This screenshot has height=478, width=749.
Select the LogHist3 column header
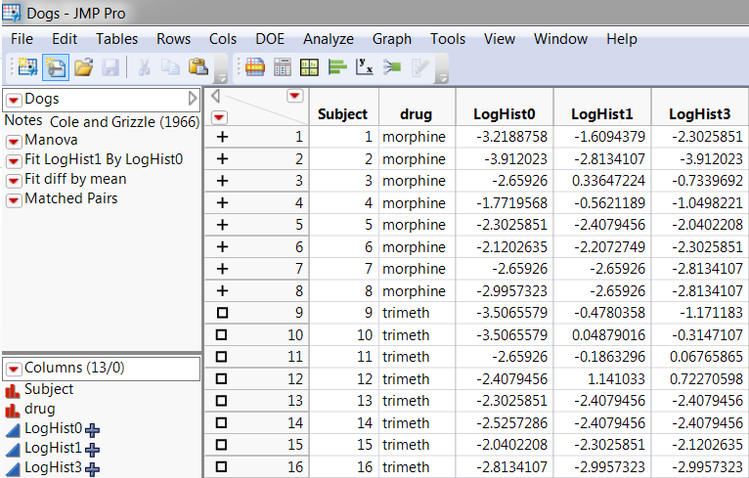click(x=699, y=114)
